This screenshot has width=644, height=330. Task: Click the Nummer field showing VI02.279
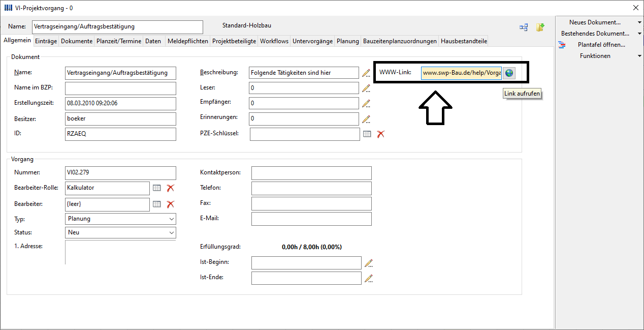(121, 173)
